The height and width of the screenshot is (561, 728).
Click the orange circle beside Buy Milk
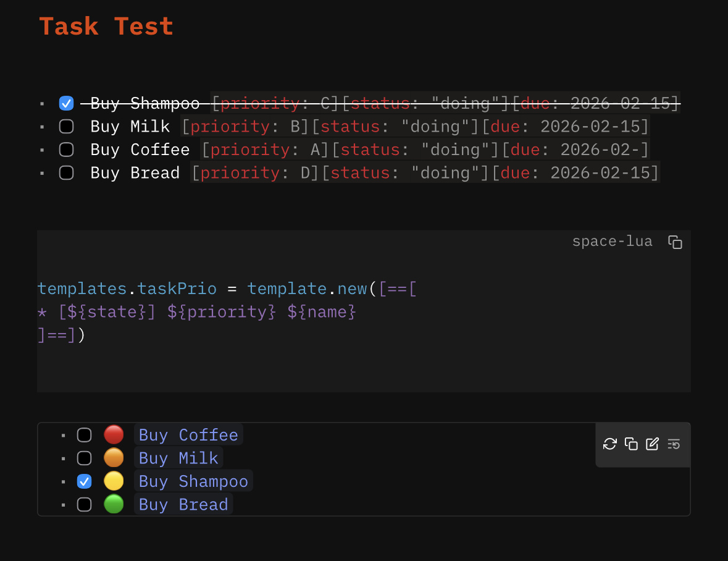[x=114, y=458]
